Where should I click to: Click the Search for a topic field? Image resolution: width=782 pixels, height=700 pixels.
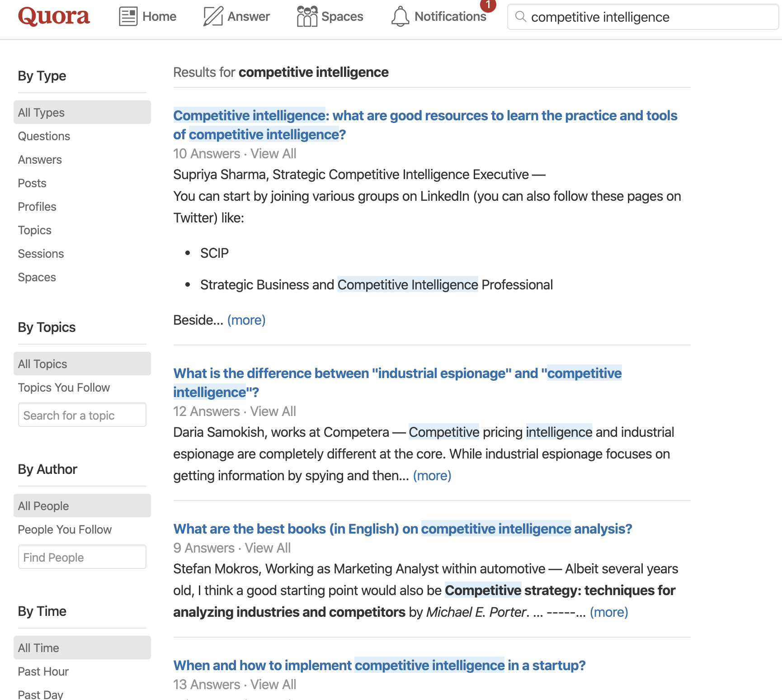(x=82, y=415)
